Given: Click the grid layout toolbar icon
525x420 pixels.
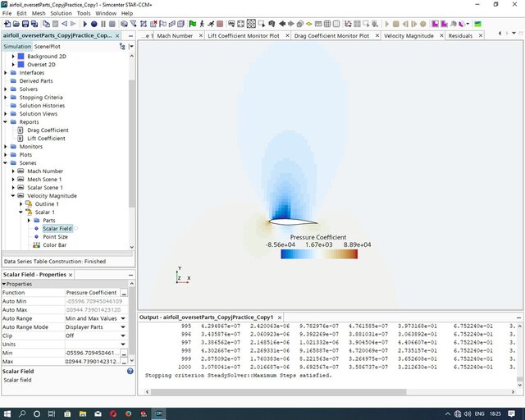Looking at the screenshot, I should [327, 24].
